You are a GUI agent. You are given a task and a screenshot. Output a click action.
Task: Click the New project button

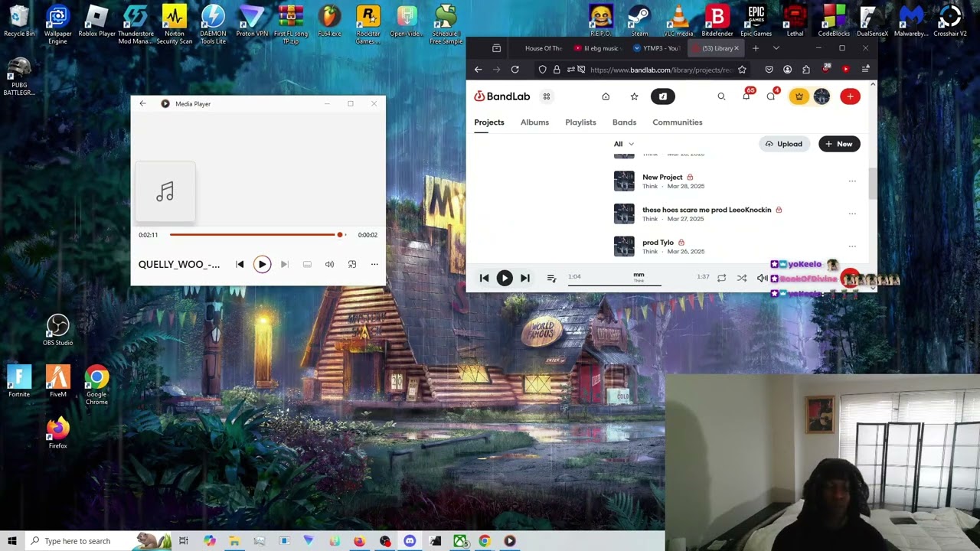tap(839, 144)
